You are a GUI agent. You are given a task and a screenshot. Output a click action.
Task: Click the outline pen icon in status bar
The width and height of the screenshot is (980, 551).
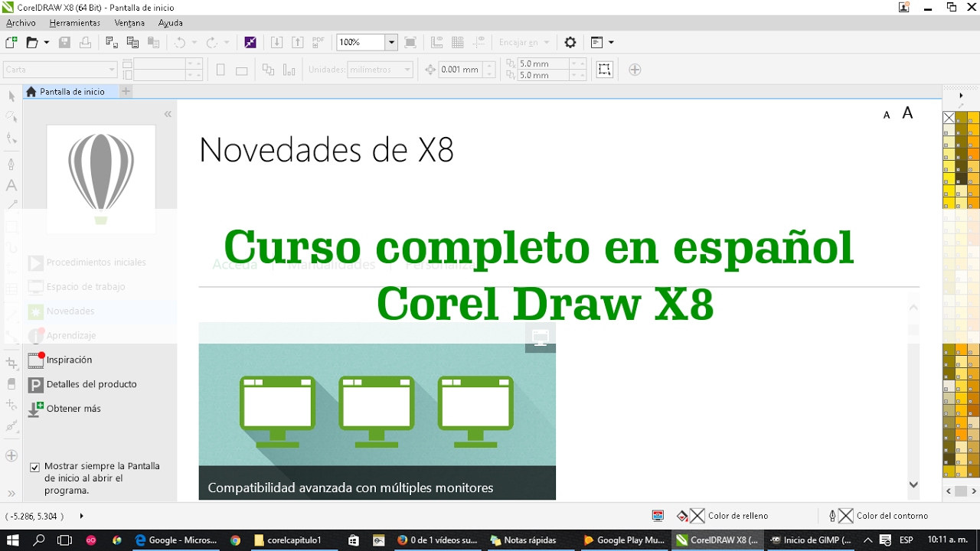pyautogui.click(x=832, y=516)
